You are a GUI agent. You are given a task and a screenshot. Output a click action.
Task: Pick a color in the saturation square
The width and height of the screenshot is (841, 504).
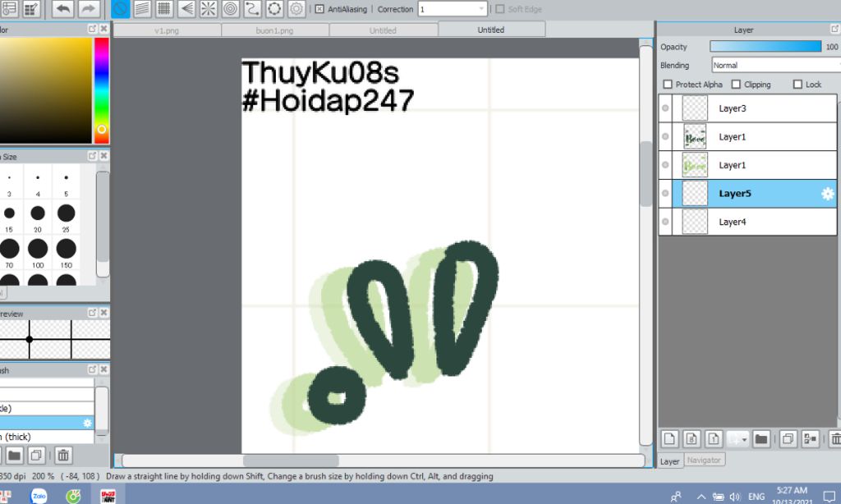click(46, 90)
